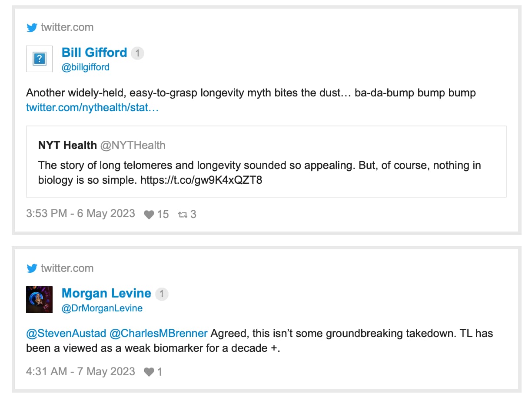
Task: Click Bill Gifford's placeholder avatar image
Action: click(40, 59)
